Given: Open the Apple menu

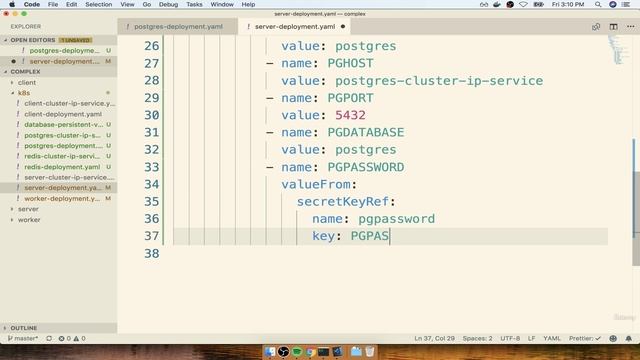Looking at the screenshot, I should coord(12,4).
